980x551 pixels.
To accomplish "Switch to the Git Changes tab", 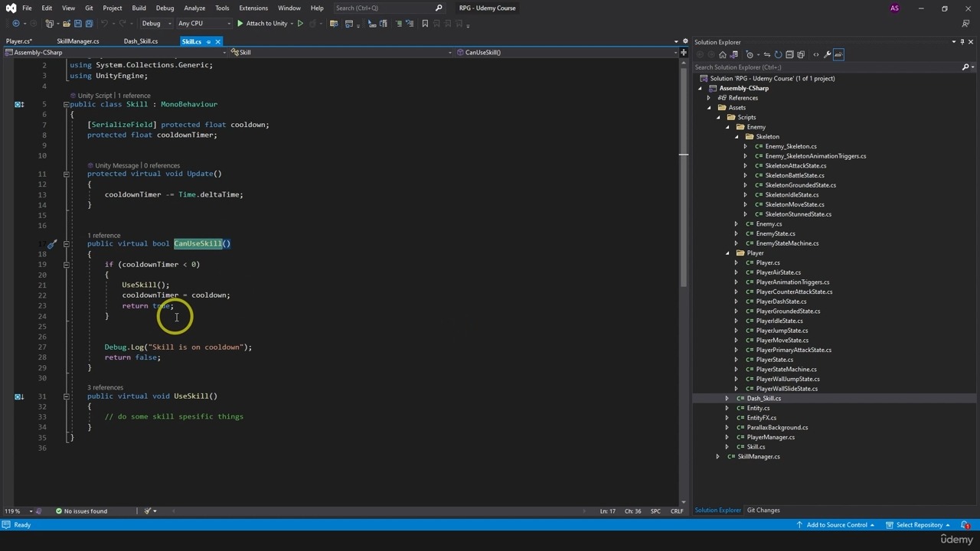I will (763, 510).
